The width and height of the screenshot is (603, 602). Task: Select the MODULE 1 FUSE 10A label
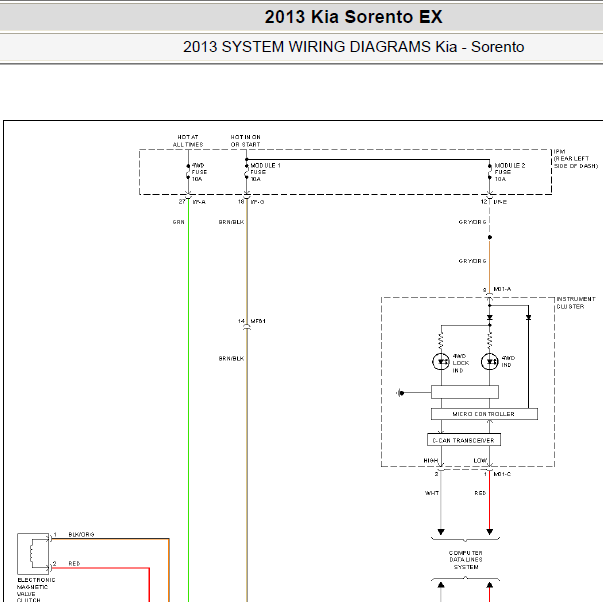click(x=265, y=172)
